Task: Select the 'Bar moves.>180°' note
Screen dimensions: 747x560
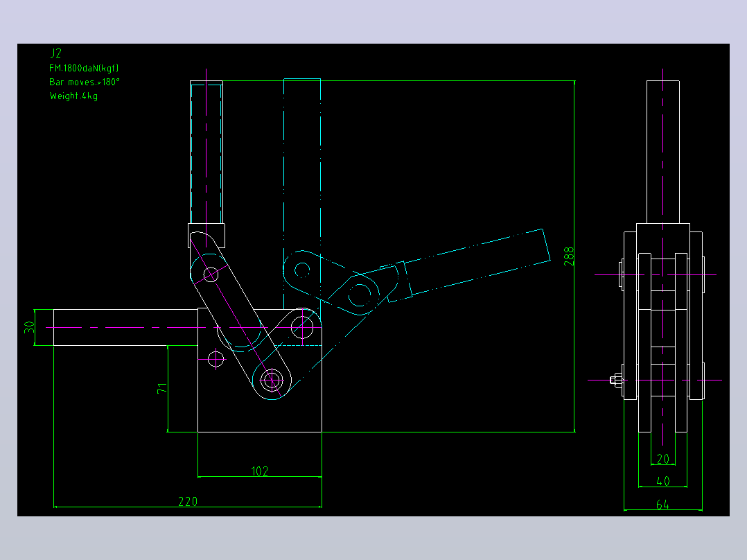Action: click(85, 82)
